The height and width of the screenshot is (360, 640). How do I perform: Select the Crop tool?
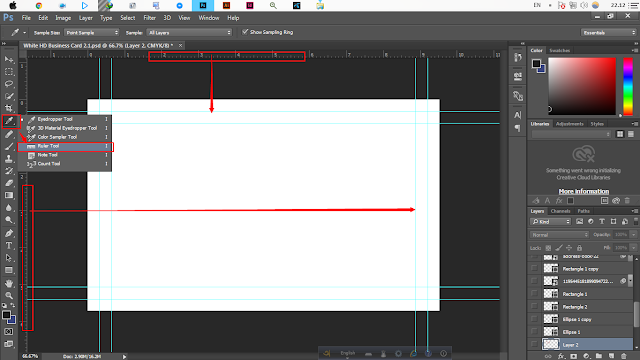tap(9, 109)
